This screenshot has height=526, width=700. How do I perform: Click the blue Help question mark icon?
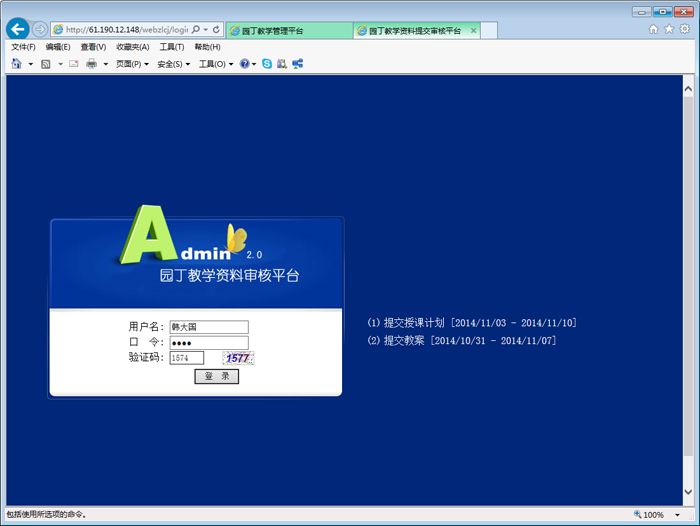click(244, 64)
